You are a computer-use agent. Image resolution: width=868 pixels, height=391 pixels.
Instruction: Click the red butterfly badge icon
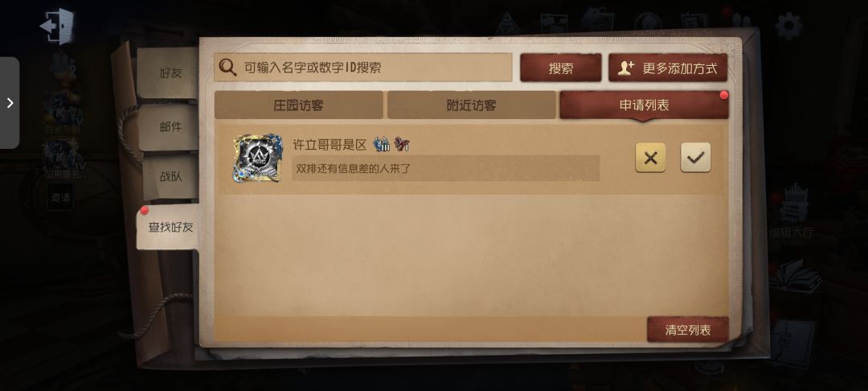click(x=401, y=145)
